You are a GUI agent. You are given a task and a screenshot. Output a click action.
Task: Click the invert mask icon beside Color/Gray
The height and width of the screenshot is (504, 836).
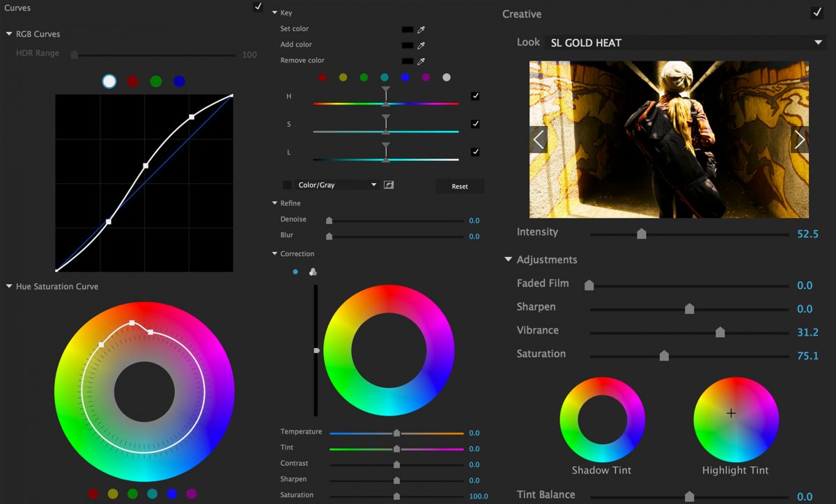click(389, 185)
